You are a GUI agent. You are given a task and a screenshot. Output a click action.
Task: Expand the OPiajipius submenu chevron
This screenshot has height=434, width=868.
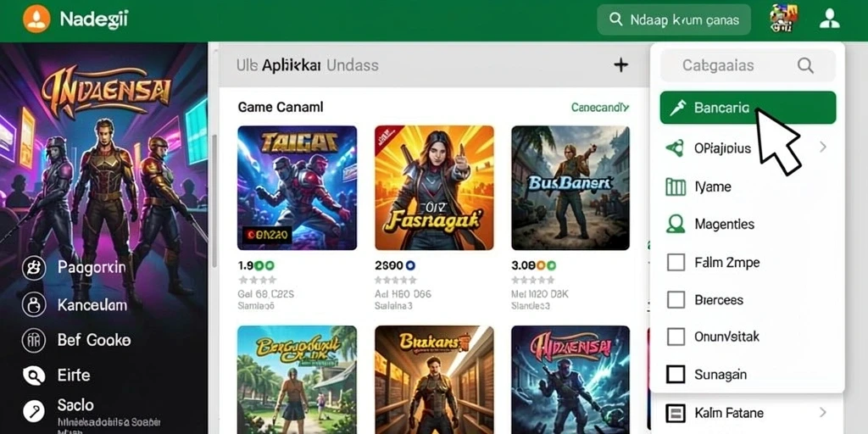822,147
